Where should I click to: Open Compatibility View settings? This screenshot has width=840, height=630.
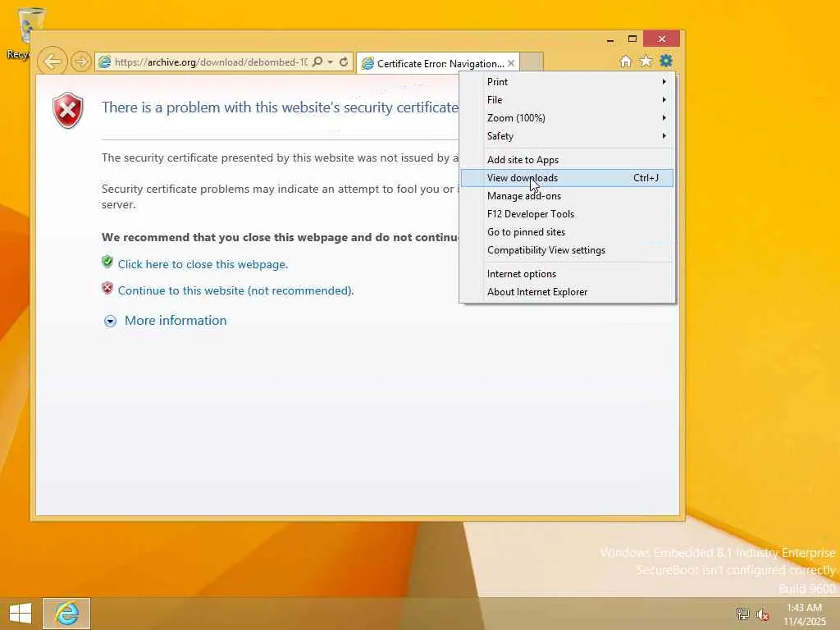568,250
